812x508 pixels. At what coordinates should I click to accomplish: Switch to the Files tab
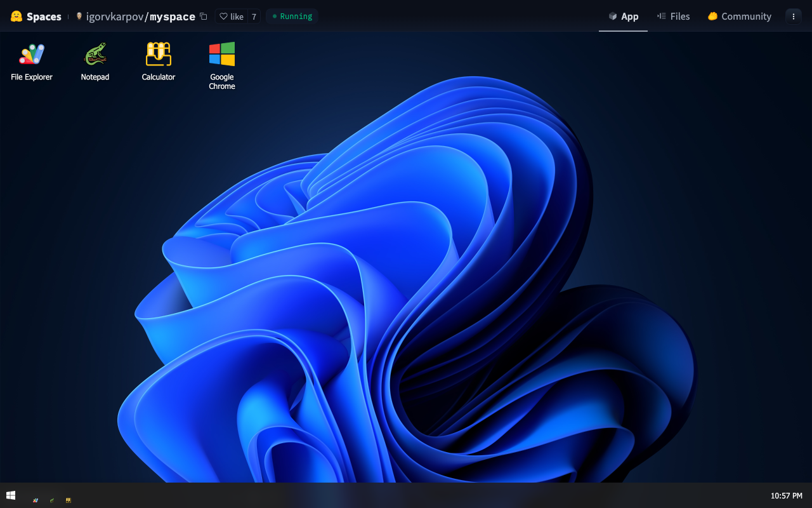tap(673, 17)
